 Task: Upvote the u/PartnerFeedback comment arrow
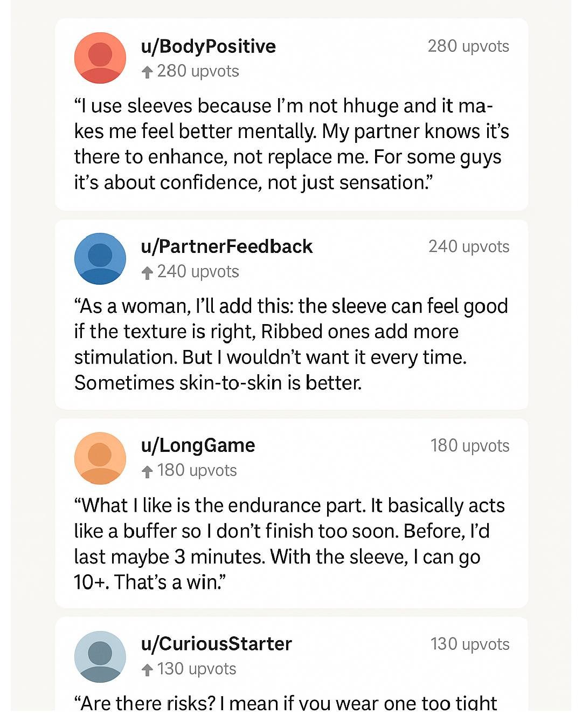[x=147, y=272]
